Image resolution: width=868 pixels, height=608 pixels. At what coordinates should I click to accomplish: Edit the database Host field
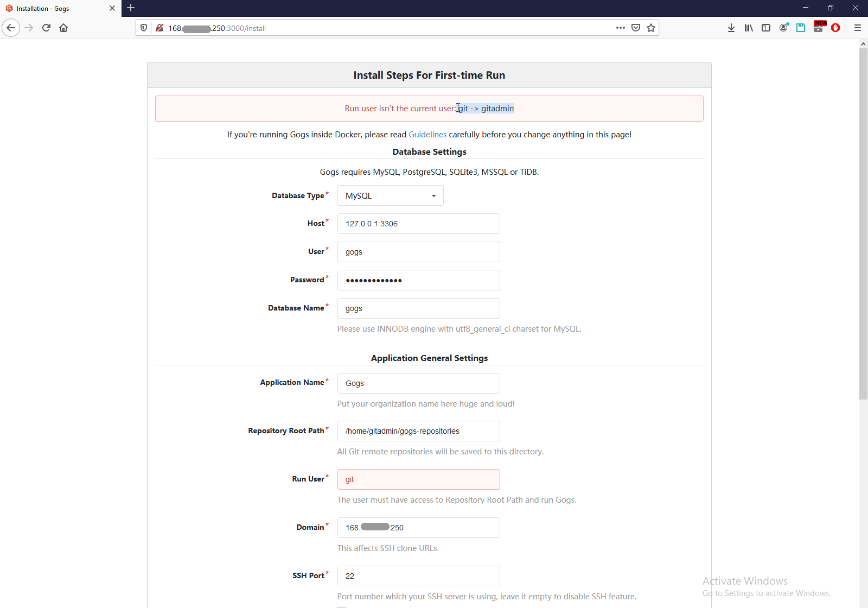pos(419,224)
